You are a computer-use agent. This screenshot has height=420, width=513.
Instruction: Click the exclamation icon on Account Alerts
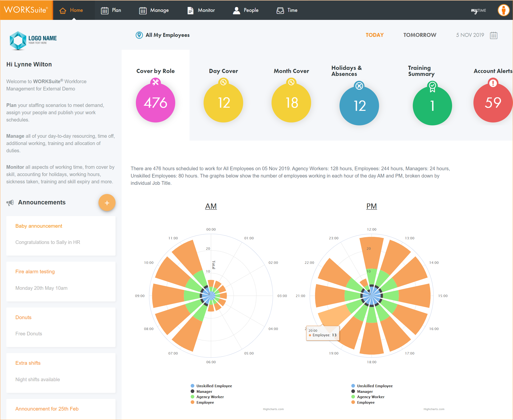493,83
